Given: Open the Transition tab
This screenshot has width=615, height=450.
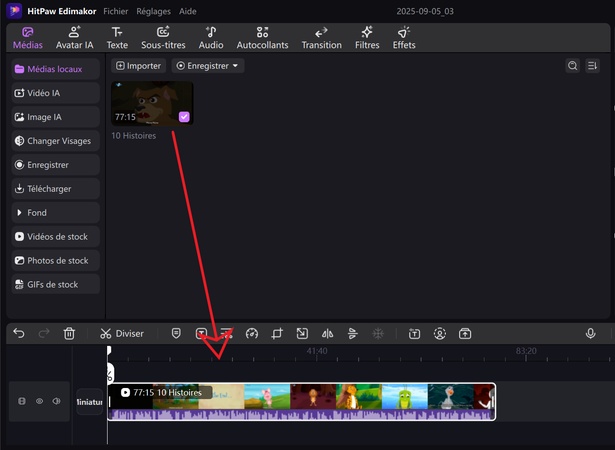Looking at the screenshot, I should click(321, 38).
